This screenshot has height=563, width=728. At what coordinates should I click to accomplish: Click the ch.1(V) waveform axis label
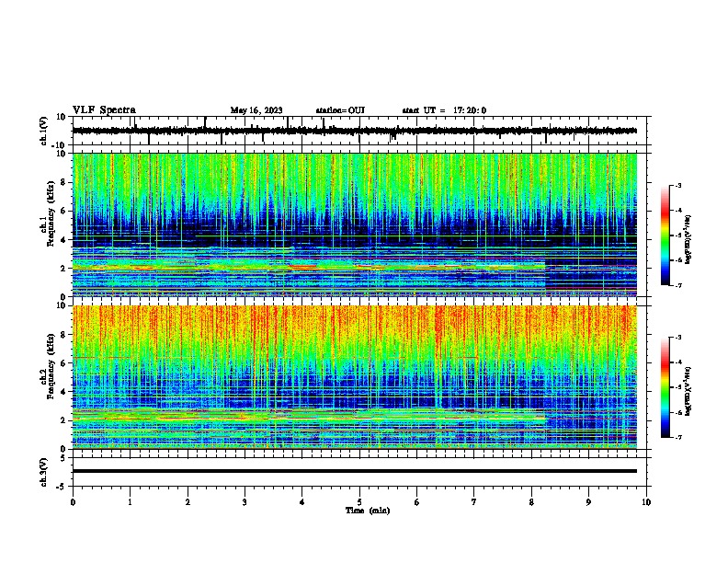tap(44, 131)
